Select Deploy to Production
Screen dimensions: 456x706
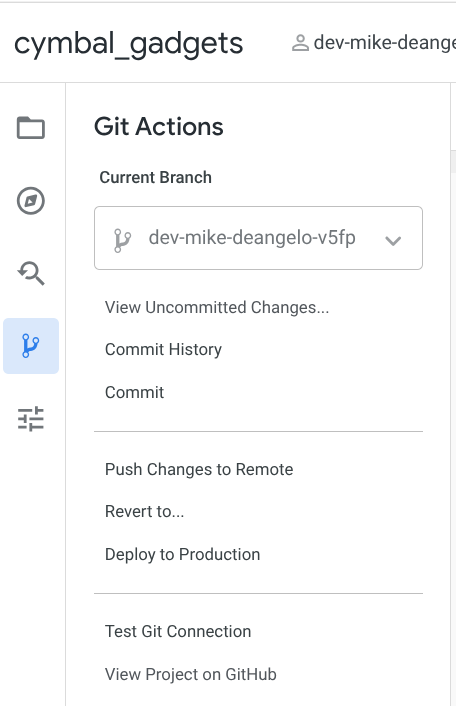click(x=182, y=554)
